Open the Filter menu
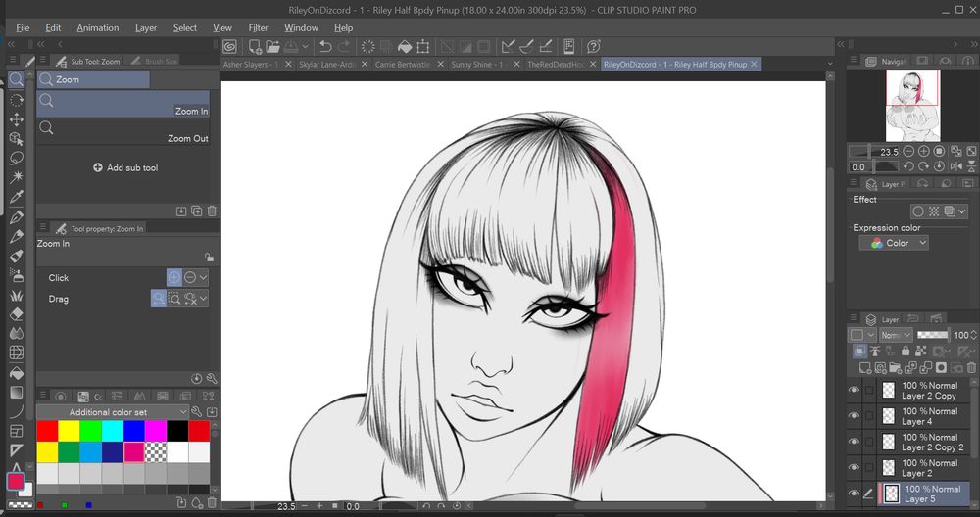Viewport: 980px width, 517px height. tap(258, 28)
